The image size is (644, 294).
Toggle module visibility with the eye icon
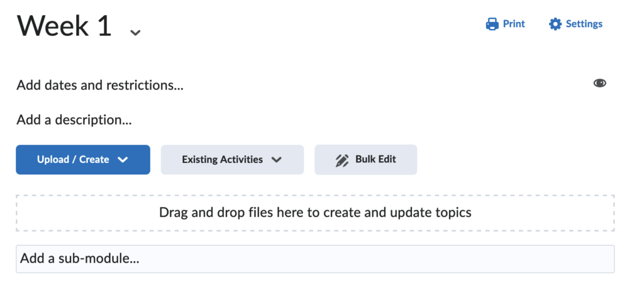[x=599, y=84]
